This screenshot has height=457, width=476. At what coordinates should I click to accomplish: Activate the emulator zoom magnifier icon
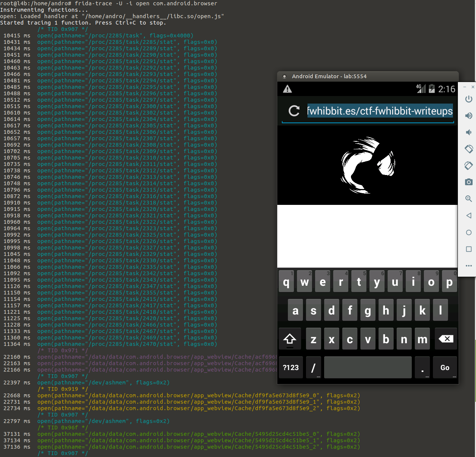click(468, 199)
